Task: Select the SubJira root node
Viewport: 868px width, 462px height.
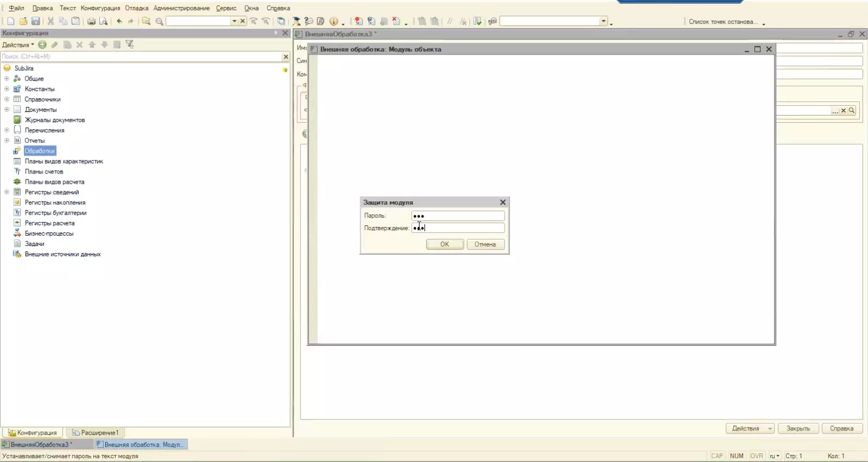Action: coord(24,68)
